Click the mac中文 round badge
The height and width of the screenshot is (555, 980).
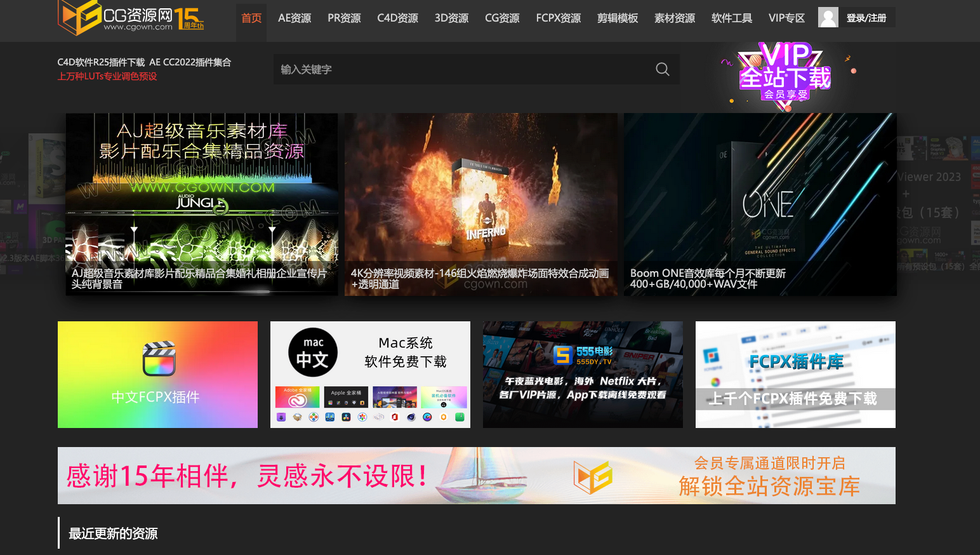(x=313, y=352)
